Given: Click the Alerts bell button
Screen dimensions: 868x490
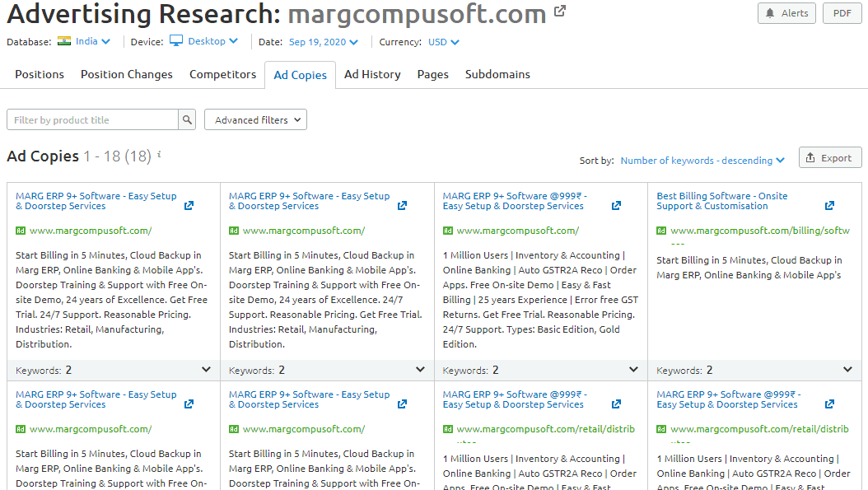Looking at the screenshot, I should pos(786,13).
